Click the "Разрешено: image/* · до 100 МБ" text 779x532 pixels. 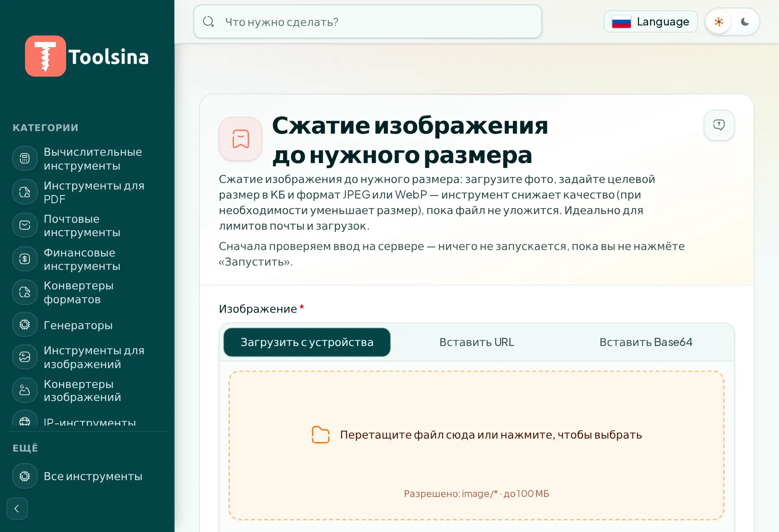pyautogui.click(x=476, y=494)
